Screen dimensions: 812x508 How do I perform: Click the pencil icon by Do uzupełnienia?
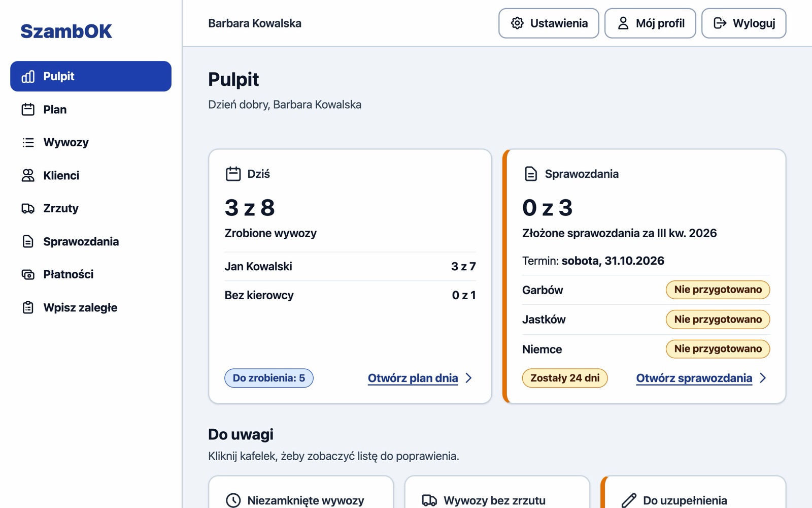coord(629,500)
